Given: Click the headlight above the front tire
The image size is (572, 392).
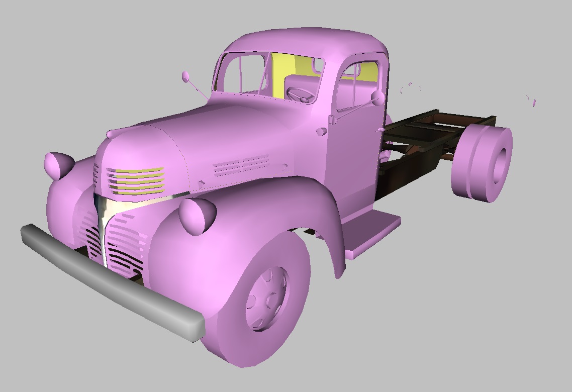Looking at the screenshot, I should [198, 216].
